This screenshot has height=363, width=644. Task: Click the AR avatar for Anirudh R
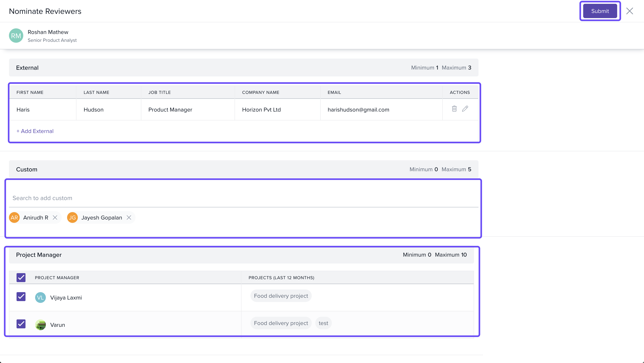(14, 218)
